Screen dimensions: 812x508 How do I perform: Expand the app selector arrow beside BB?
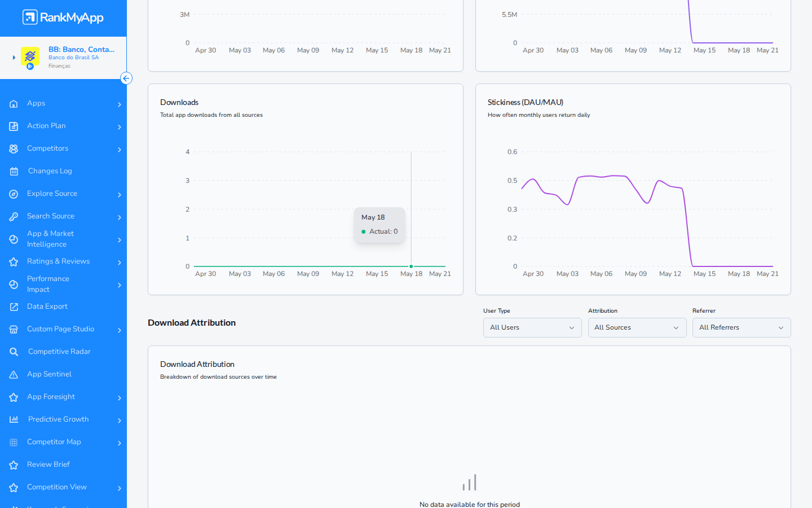14,58
